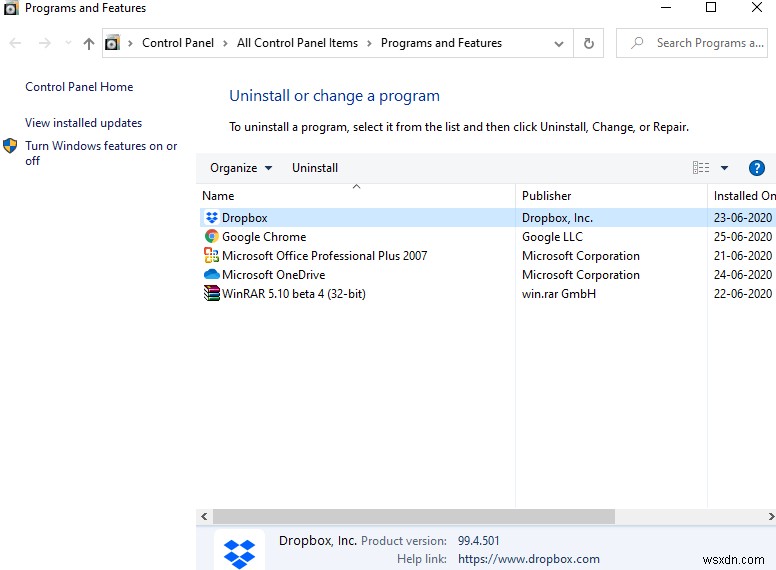
Task: Click install date 22-06-2020
Action: (x=742, y=293)
